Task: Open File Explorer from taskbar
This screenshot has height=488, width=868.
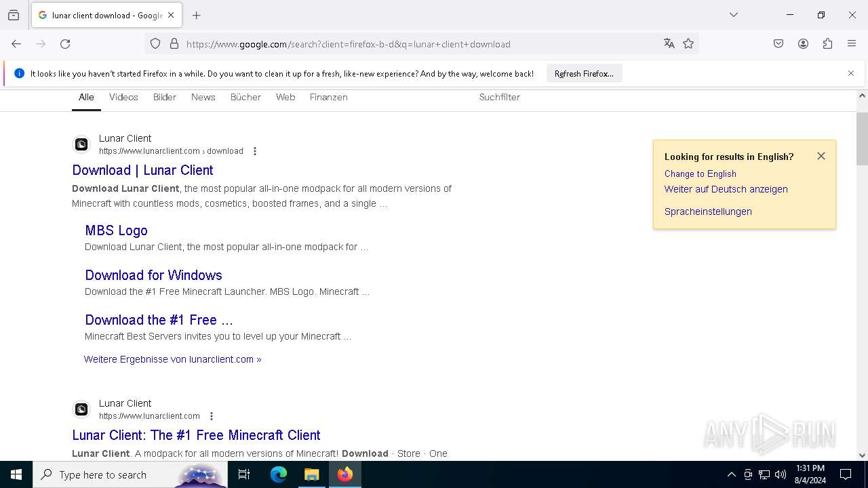Action: (x=312, y=474)
